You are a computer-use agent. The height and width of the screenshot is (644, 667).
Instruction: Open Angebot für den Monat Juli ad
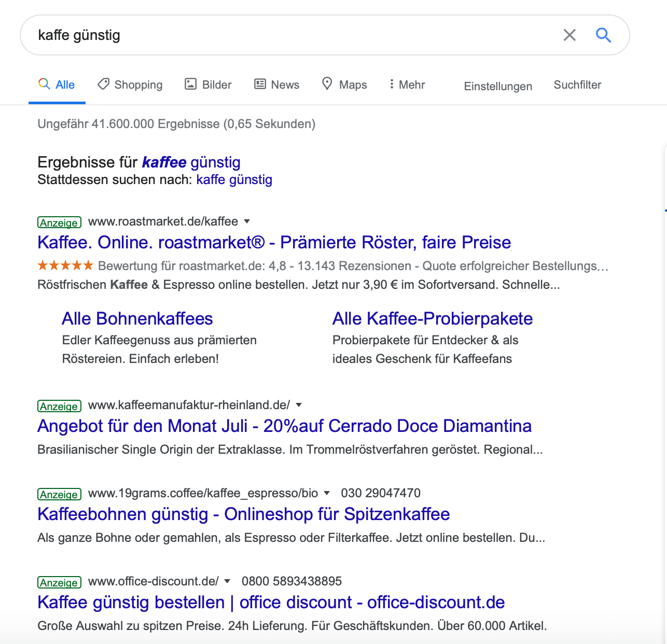point(284,426)
